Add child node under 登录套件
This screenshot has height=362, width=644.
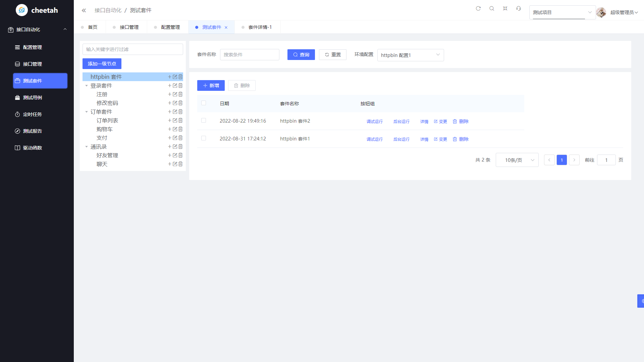(x=170, y=85)
